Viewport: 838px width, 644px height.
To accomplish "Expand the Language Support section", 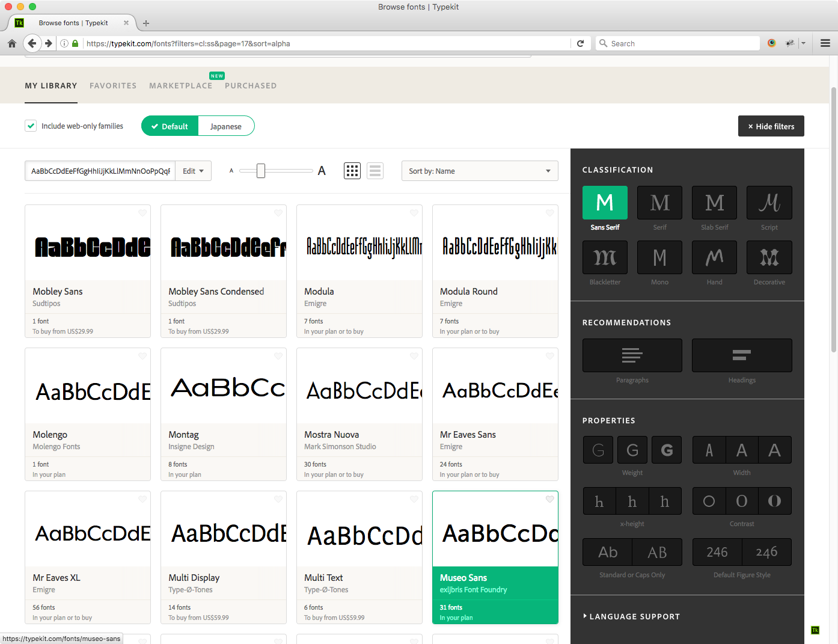I will click(x=631, y=616).
